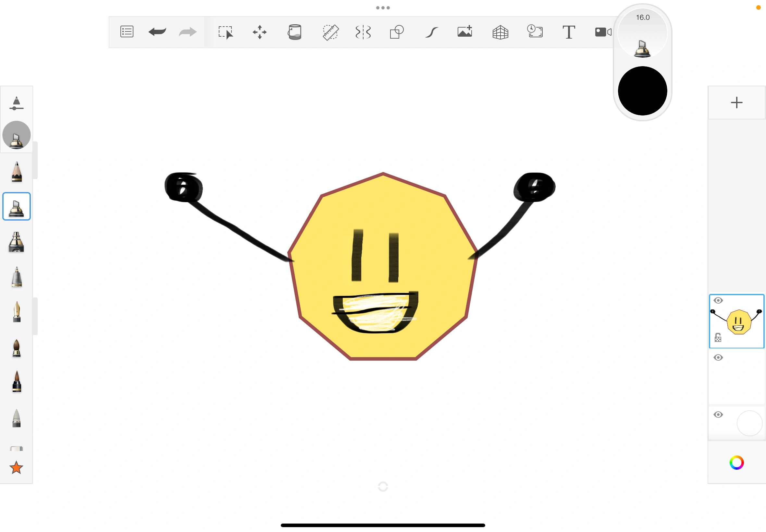Choose the Transform move tool
Screen dimensions: 766x532
click(x=259, y=32)
